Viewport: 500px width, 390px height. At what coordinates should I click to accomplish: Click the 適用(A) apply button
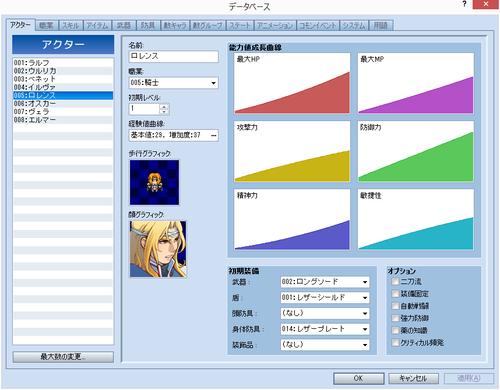click(468, 378)
